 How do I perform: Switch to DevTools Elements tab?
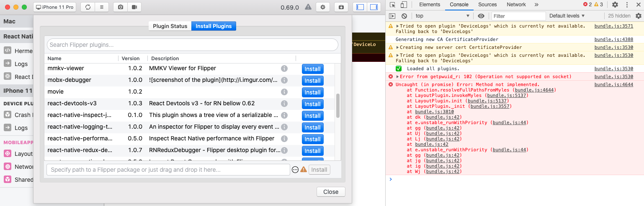pyautogui.click(x=430, y=5)
